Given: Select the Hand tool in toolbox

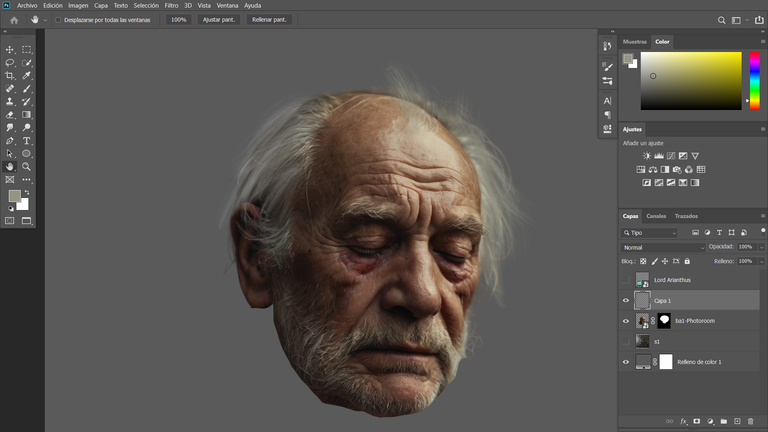Looking at the screenshot, I should pyautogui.click(x=9, y=167).
